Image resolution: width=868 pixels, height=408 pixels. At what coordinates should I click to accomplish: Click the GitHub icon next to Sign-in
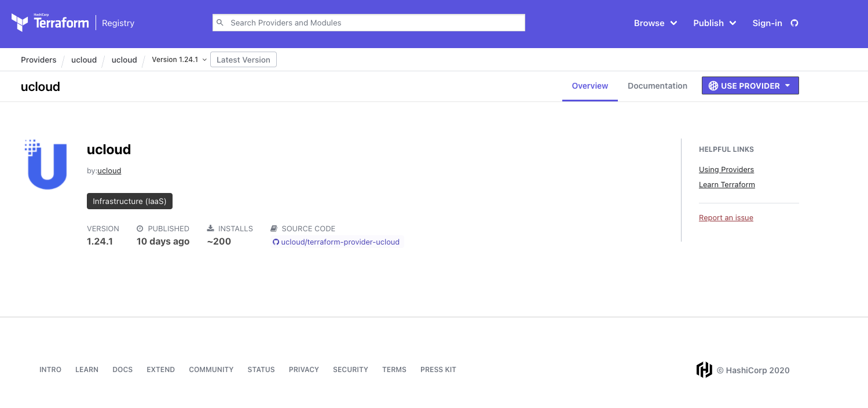pos(794,23)
